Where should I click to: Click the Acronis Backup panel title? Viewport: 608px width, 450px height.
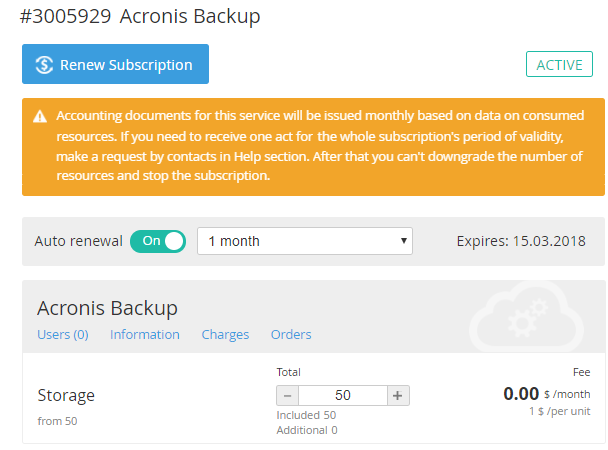[107, 309]
